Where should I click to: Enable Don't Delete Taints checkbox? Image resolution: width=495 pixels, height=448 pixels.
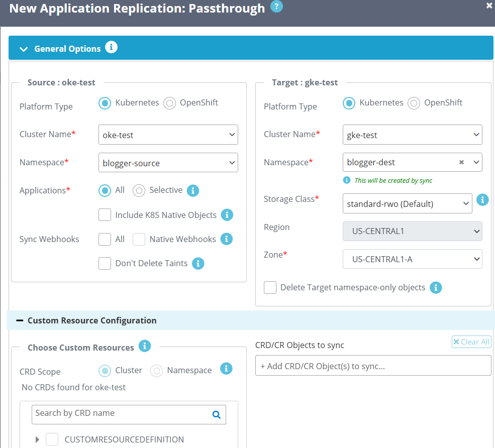point(105,264)
